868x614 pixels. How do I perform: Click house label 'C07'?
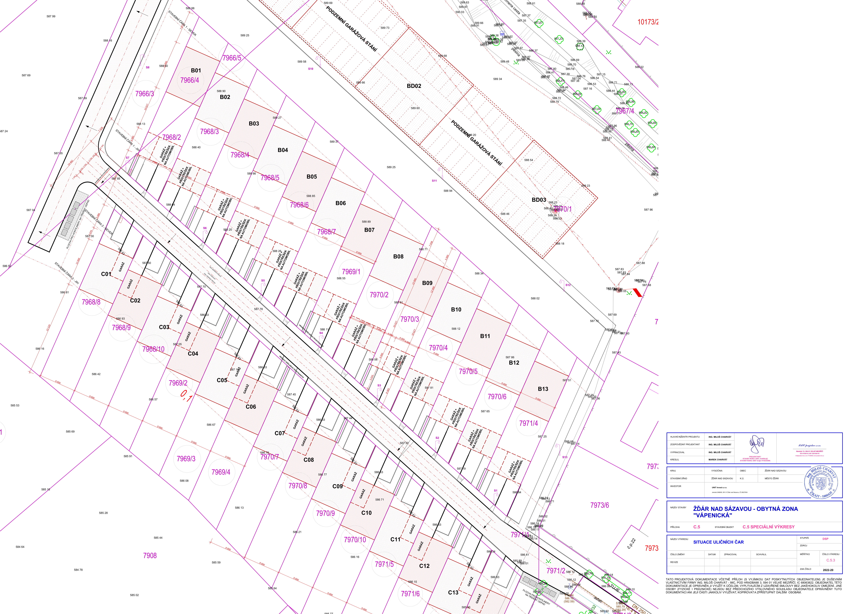(280, 433)
